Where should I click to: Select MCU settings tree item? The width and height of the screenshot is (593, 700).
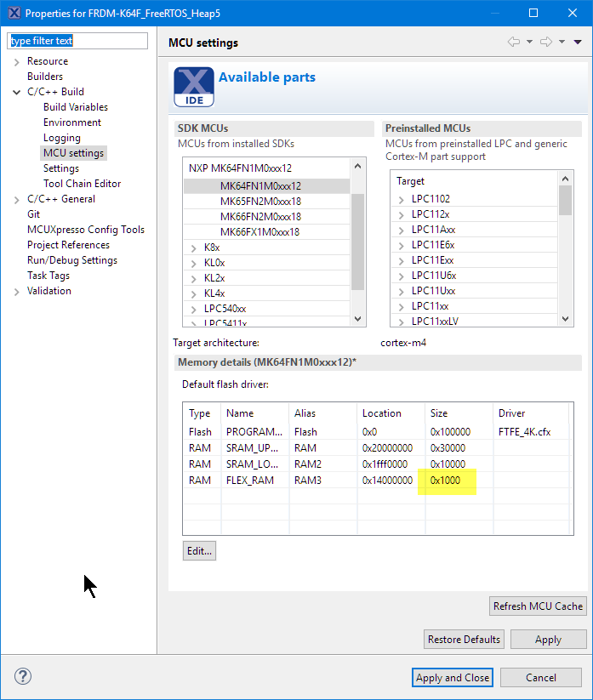[73, 153]
